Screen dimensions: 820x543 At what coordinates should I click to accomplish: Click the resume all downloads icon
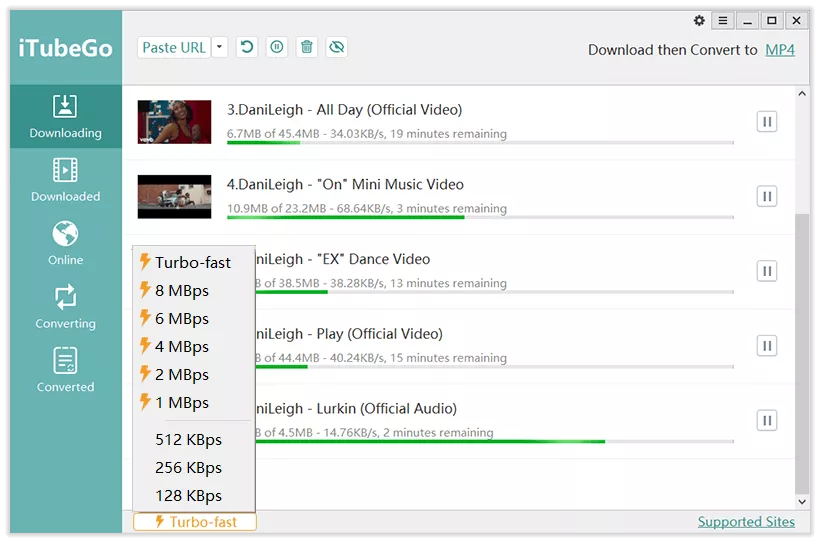click(247, 47)
